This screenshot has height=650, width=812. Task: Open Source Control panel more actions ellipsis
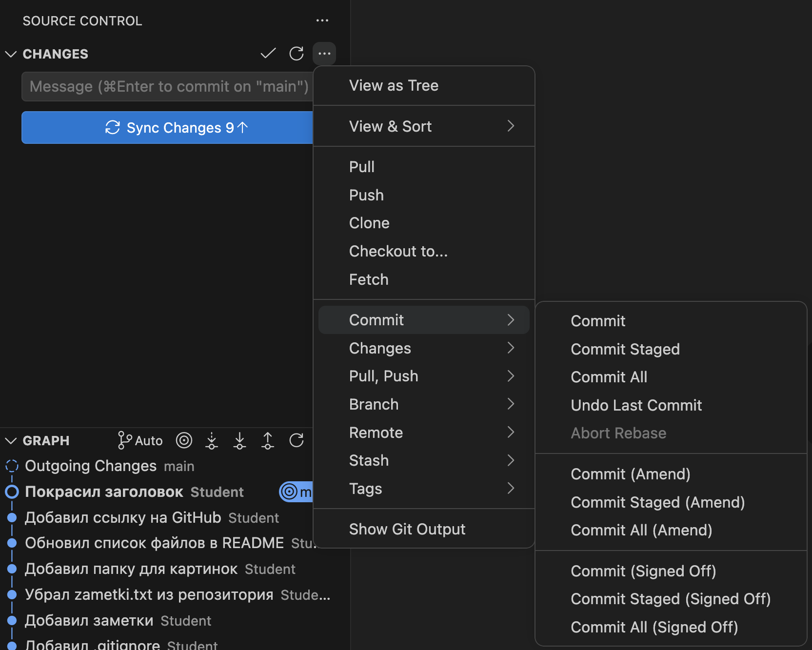[322, 20]
